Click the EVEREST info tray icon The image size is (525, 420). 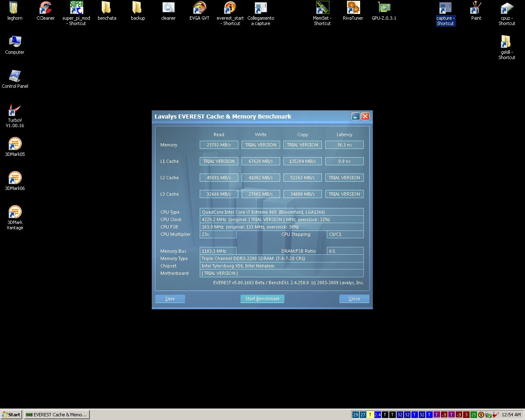[x=481, y=415]
